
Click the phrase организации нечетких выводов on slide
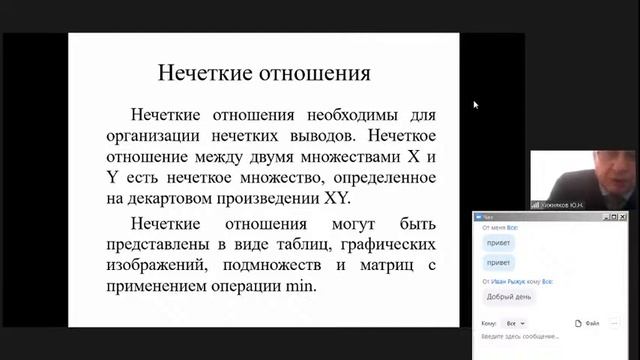click(x=231, y=136)
